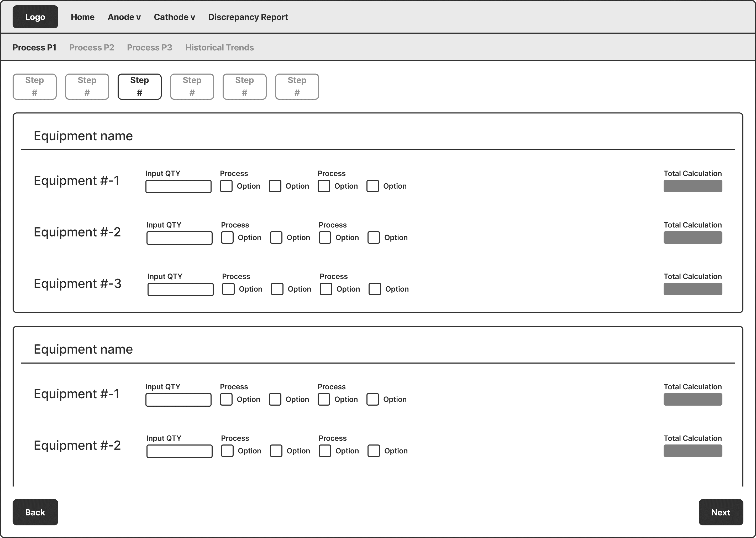
Task: Click the Total Calculation bar for Equipment #-1
Action: point(693,186)
